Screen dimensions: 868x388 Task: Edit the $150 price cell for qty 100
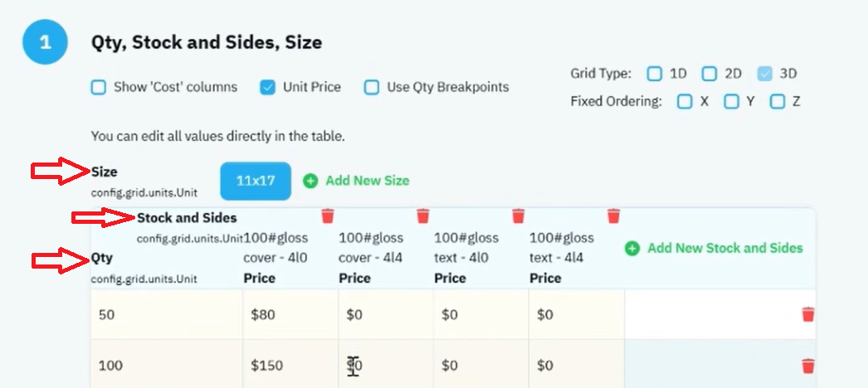290,366
